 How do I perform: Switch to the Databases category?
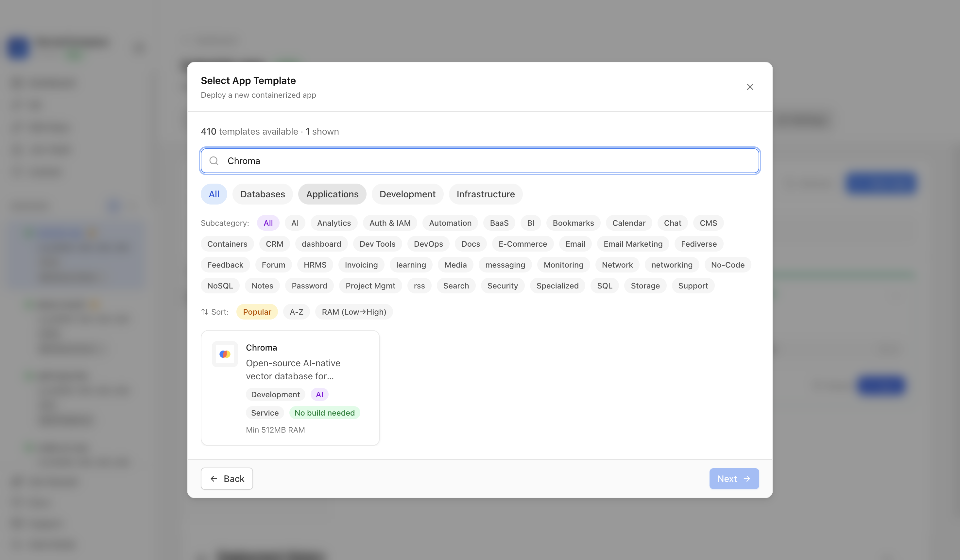263,194
